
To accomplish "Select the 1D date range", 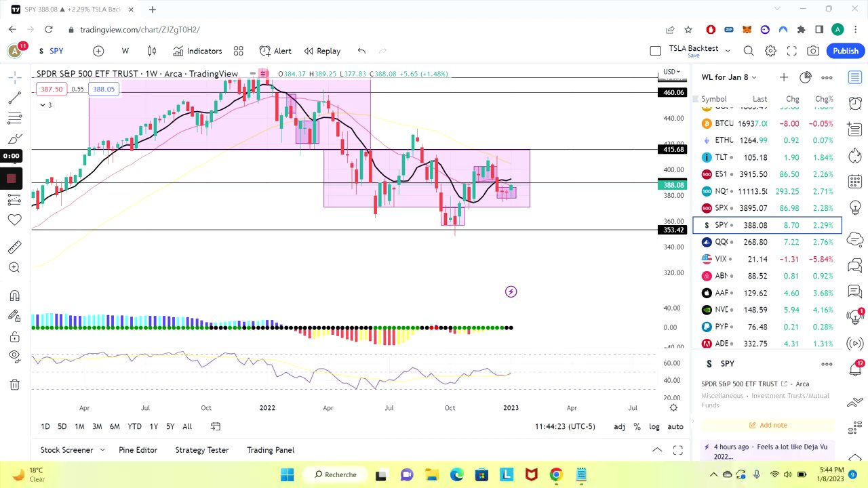I will [45, 426].
